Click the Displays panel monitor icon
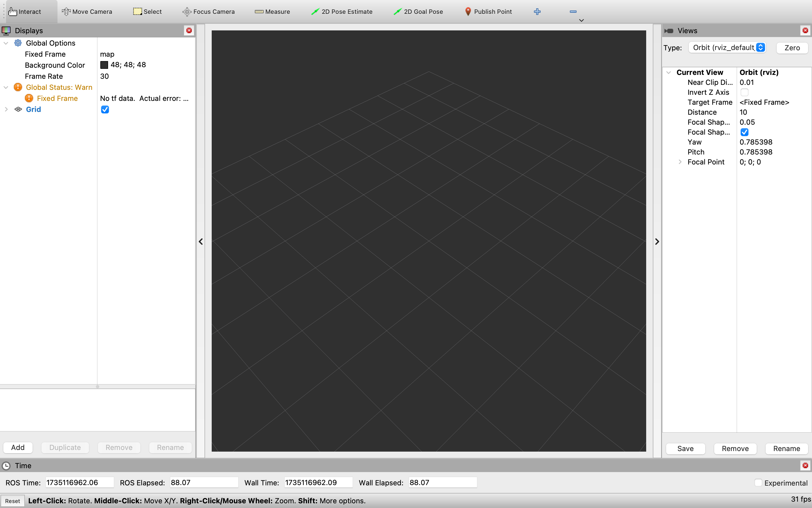The image size is (812, 508). coord(6,31)
